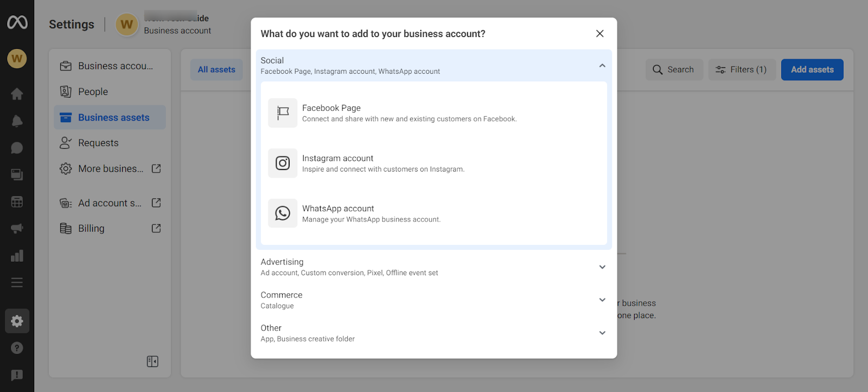Open Filters (1) button

coord(742,69)
